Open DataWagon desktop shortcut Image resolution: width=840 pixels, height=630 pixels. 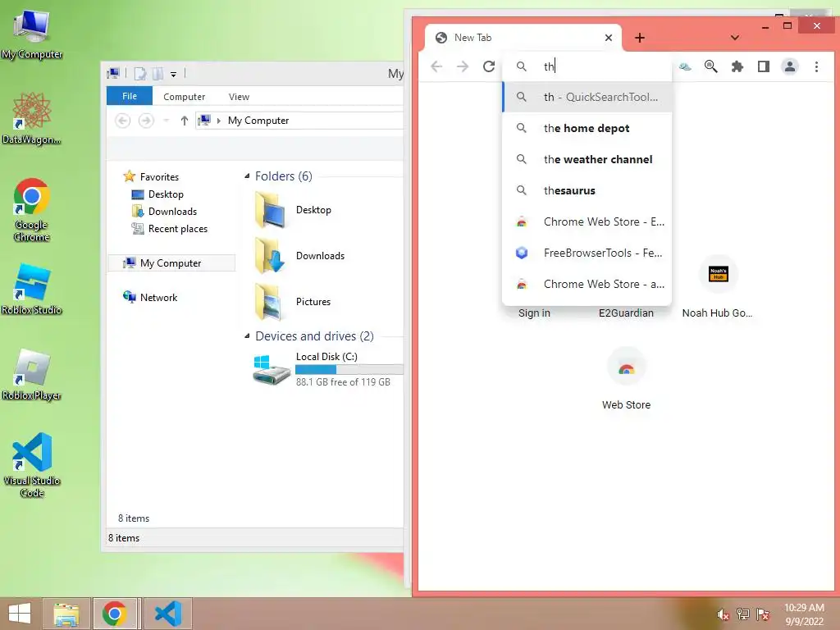[x=32, y=118]
